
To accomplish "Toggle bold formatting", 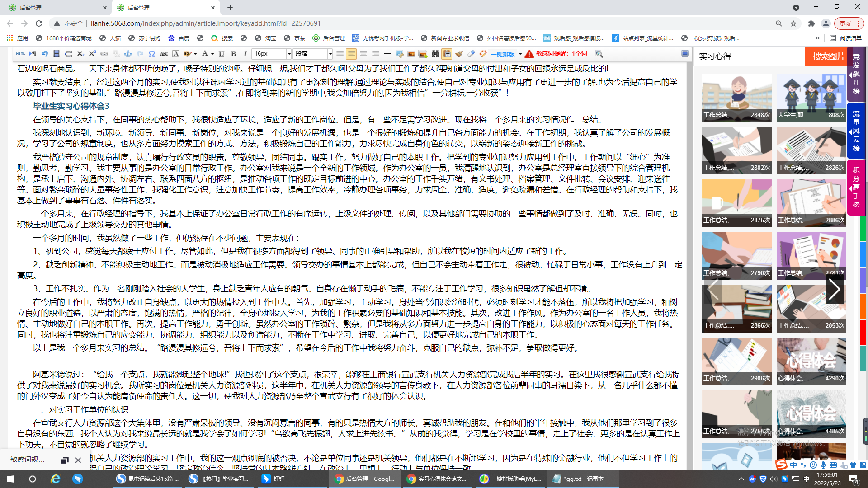I will coord(234,54).
